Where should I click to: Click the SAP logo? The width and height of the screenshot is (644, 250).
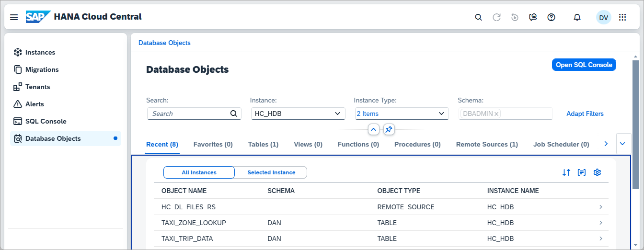point(38,17)
